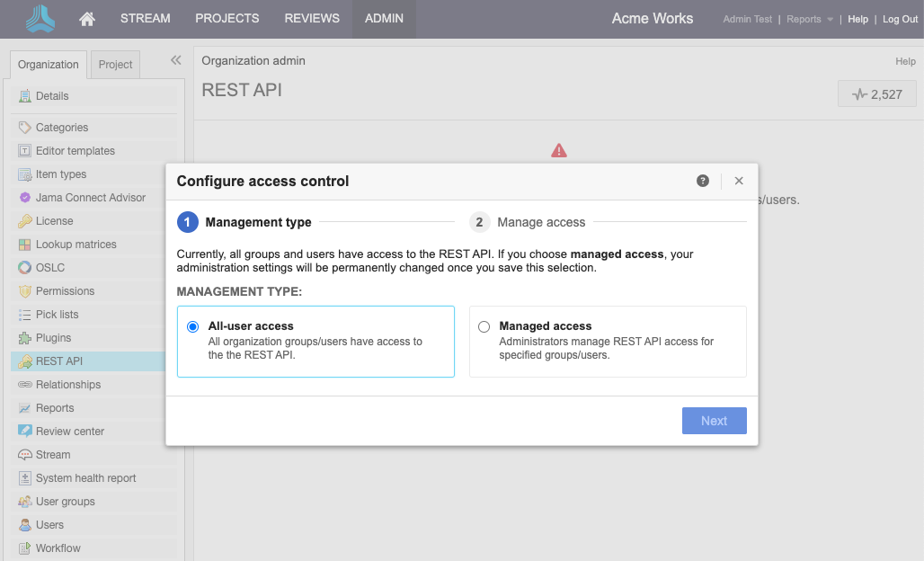
Task: Click the Help link in top header
Action: tap(858, 19)
